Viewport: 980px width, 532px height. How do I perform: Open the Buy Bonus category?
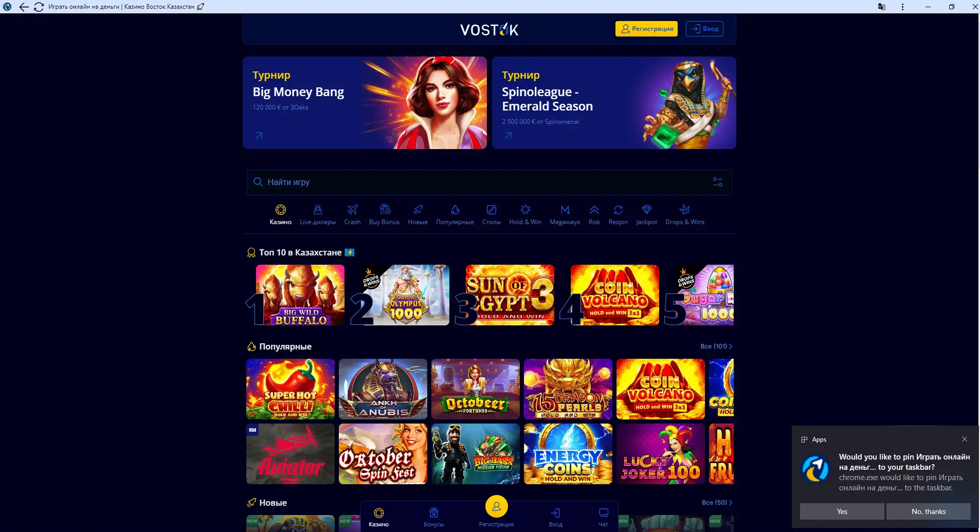coord(384,214)
